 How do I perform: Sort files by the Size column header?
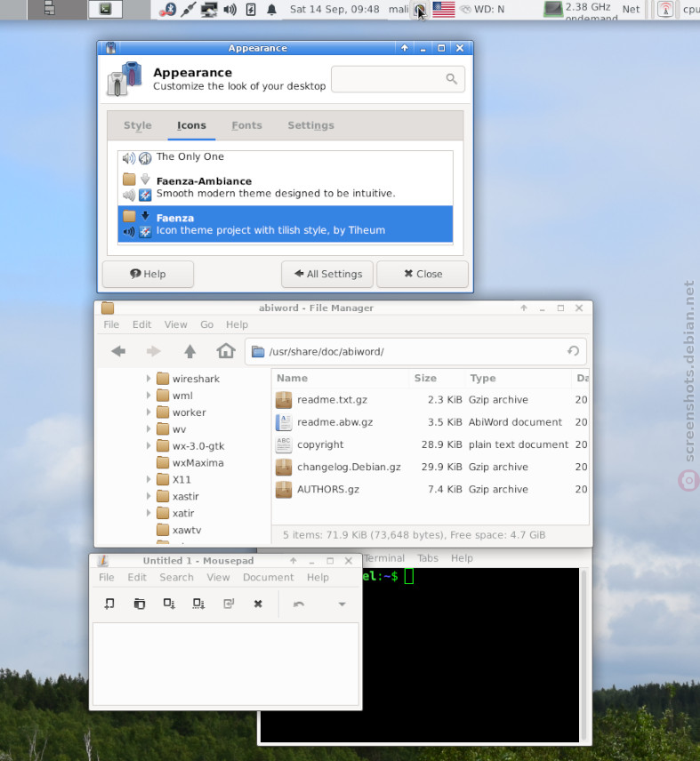(436, 378)
